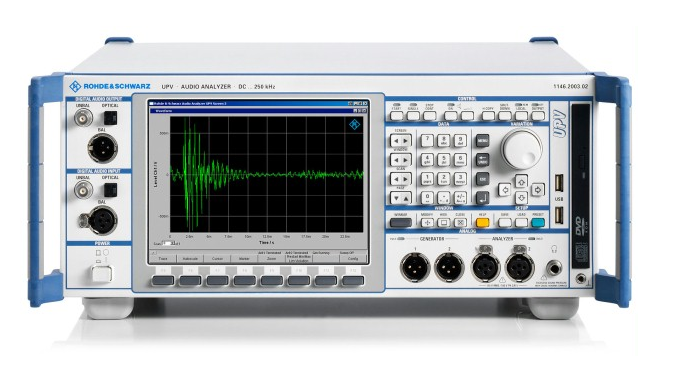This screenshot has height=365, width=678.
Task: Expand the Config softkey on screen
Action: click(353, 259)
